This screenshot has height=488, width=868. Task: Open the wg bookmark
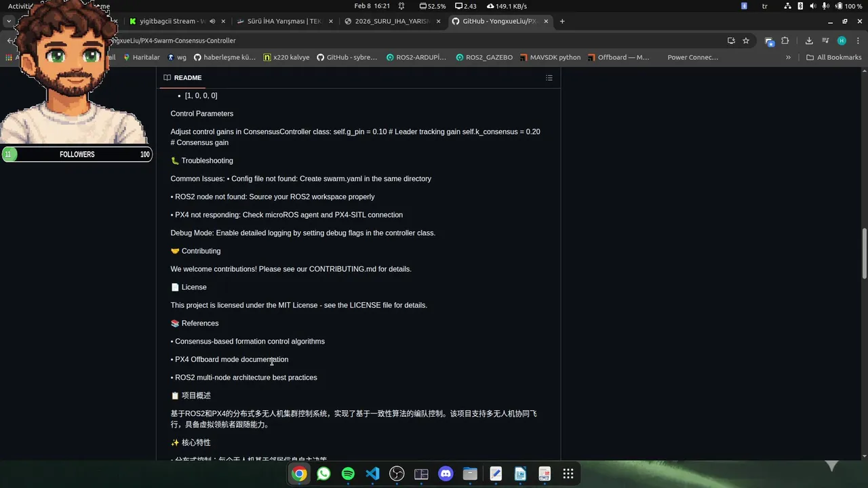[x=176, y=58]
